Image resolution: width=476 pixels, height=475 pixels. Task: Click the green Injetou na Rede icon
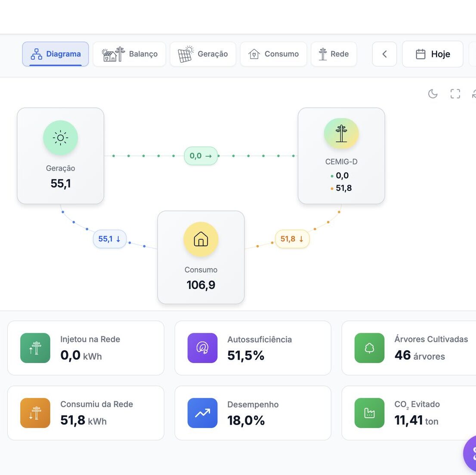[35, 348]
